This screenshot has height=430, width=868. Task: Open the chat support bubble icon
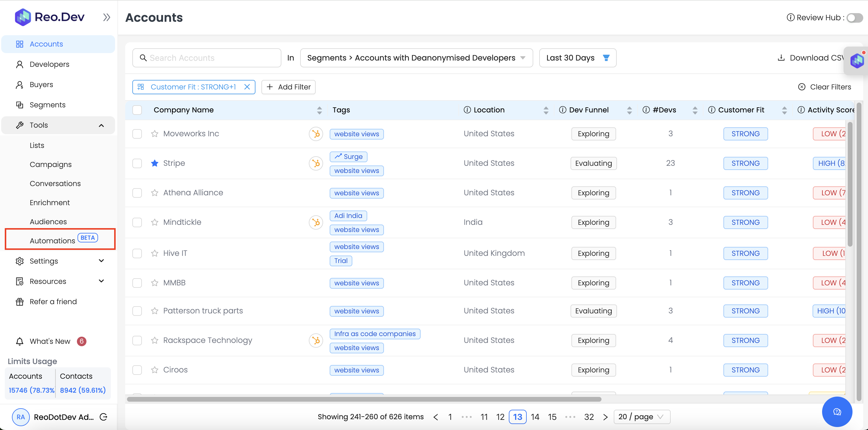[837, 412]
